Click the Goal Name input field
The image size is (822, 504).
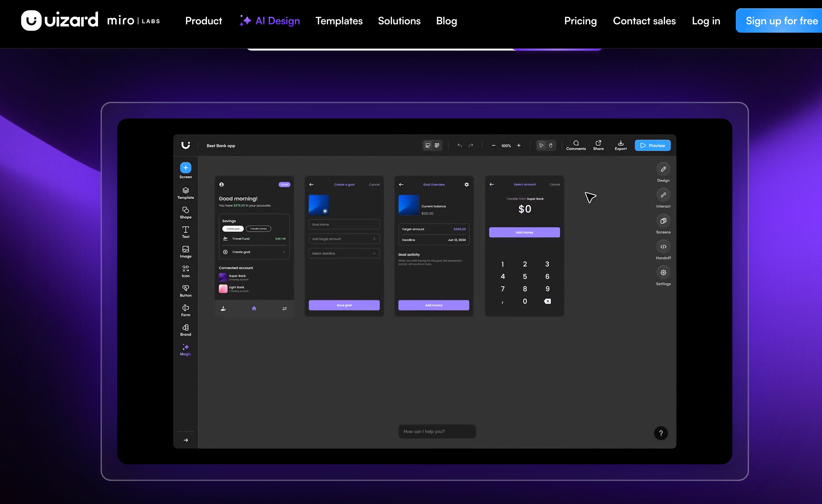[344, 224]
